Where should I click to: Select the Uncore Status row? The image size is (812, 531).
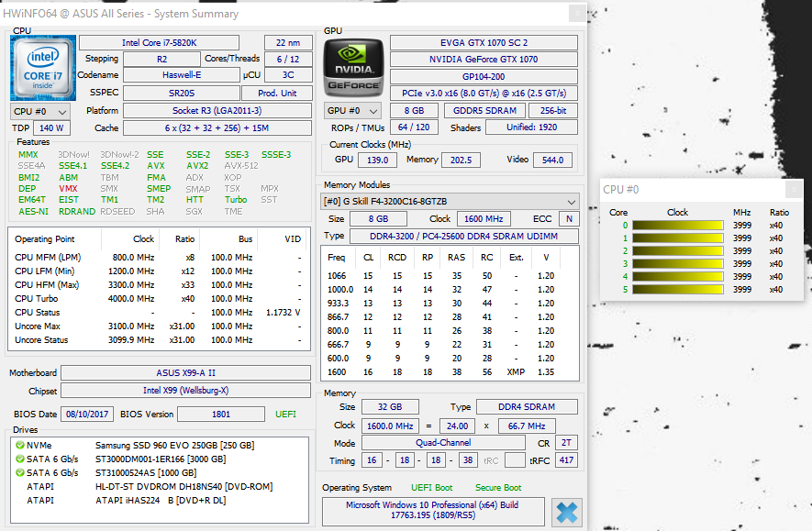coord(158,340)
